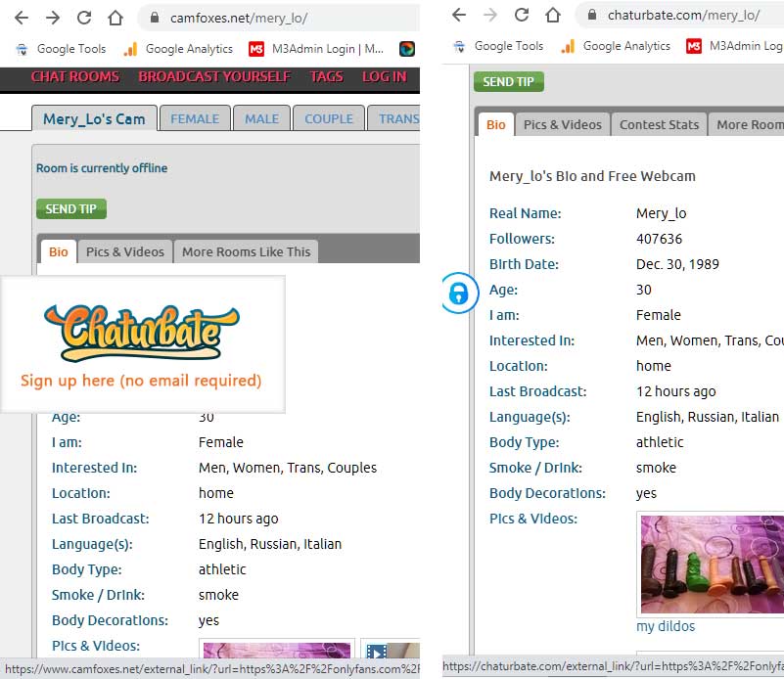Click the round colorful bookmark icon in the left browser window
784x679 pixels.
tap(407, 49)
